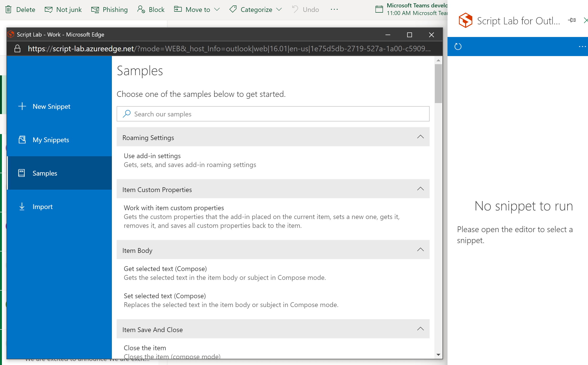Click the Search our samples field

point(273,114)
